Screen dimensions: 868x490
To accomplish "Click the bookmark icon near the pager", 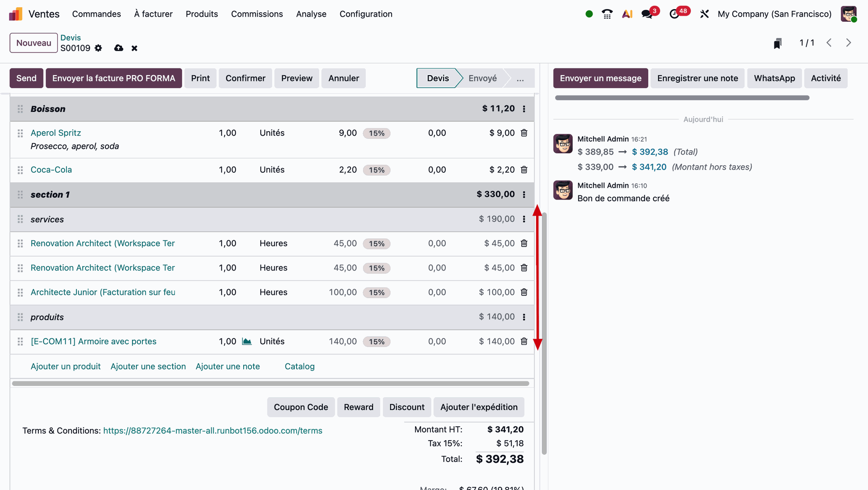I will point(778,43).
